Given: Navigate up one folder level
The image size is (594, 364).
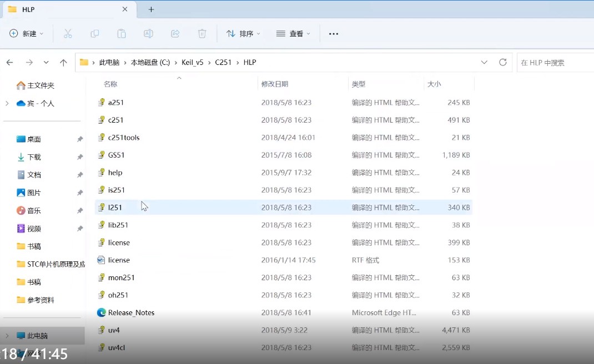Looking at the screenshot, I should click(64, 62).
